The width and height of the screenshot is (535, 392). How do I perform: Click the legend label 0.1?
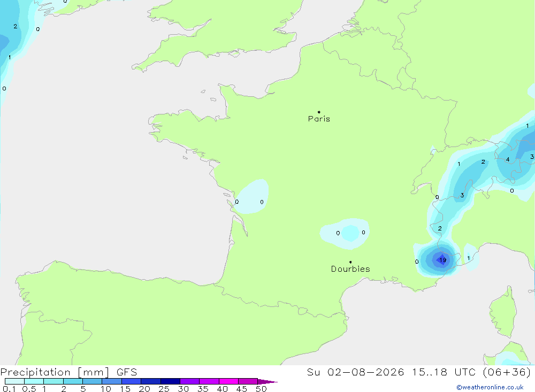click(x=9, y=389)
